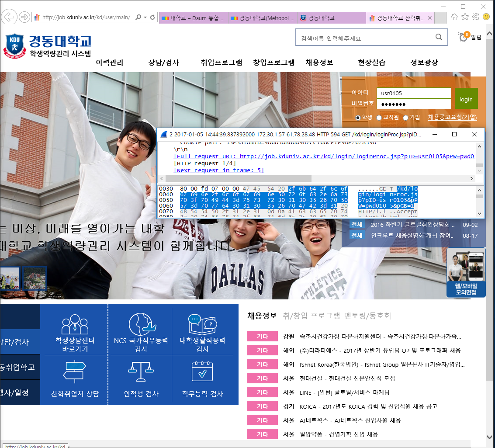495x448 pixels.
Task: Open 2016 하반기 글로벌취업상담회 notice
Action: click(412, 225)
